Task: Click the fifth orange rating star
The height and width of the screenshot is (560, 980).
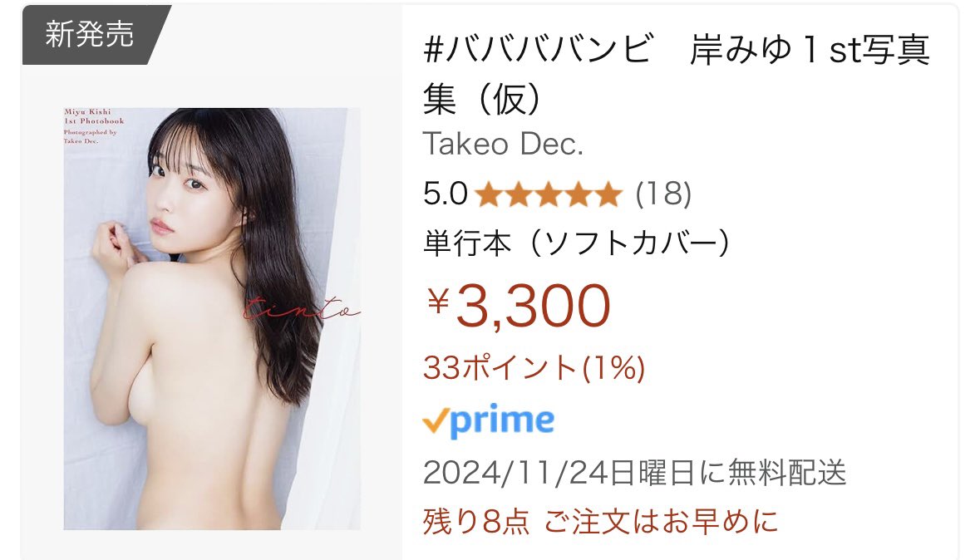Action: pyautogui.click(x=608, y=194)
